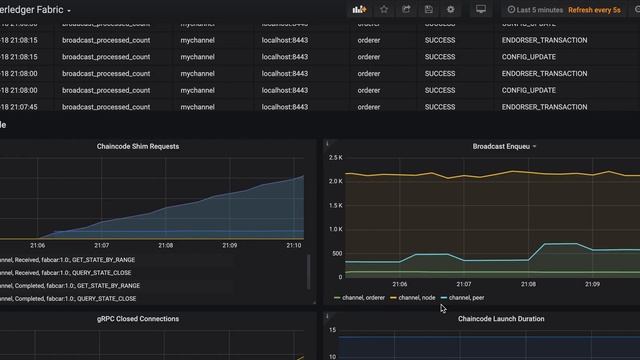Click the Refresh every 5s label
The width and height of the screenshot is (640, 360).
[594, 10]
